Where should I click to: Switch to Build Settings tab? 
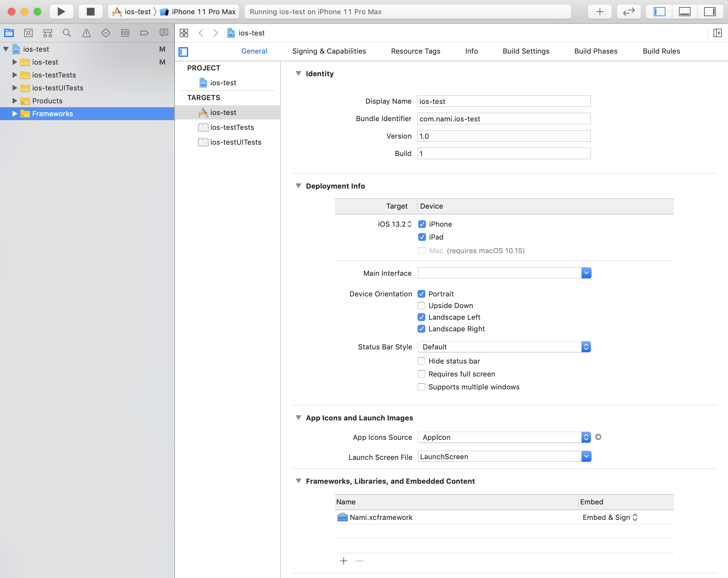pos(526,51)
